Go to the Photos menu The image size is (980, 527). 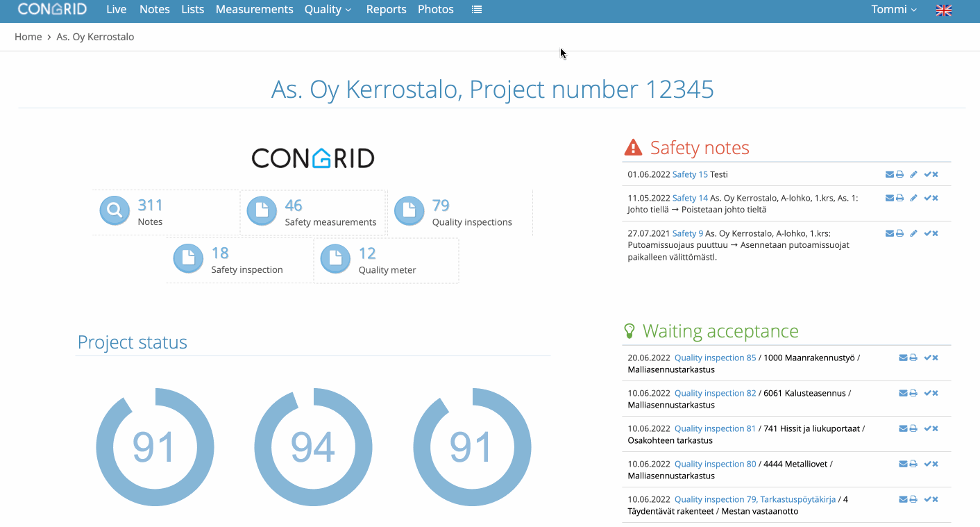[x=436, y=10]
